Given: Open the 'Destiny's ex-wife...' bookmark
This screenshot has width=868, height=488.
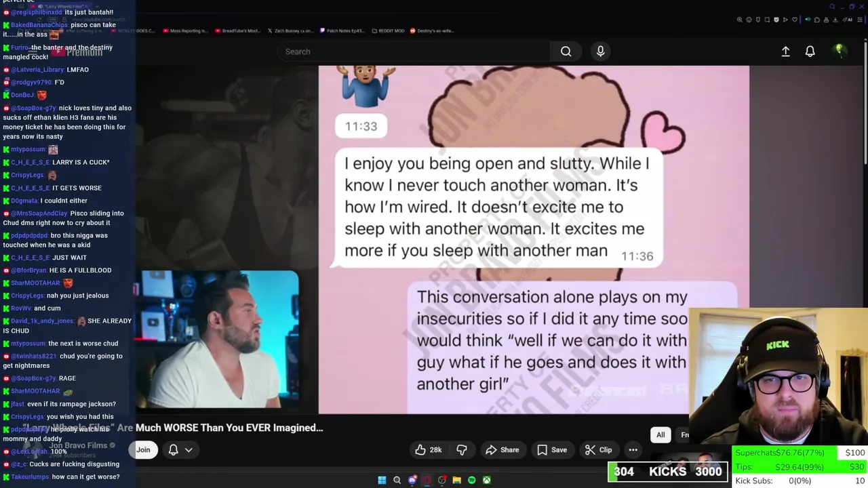Looking at the screenshot, I should [x=433, y=30].
